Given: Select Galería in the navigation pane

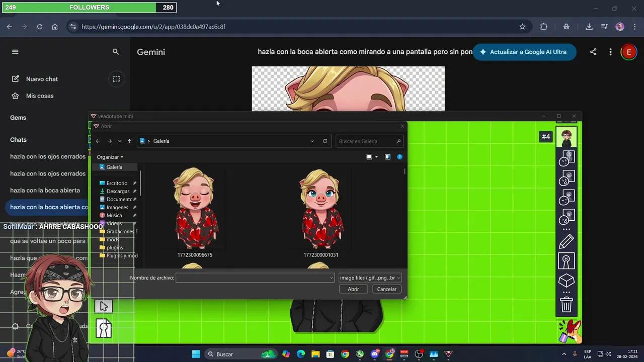Looking at the screenshot, I should [x=114, y=167].
